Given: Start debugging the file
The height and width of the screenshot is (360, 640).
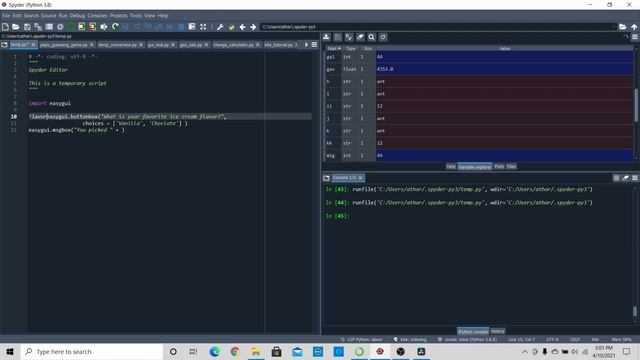Looking at the screenshot, I should pos(126,27).
